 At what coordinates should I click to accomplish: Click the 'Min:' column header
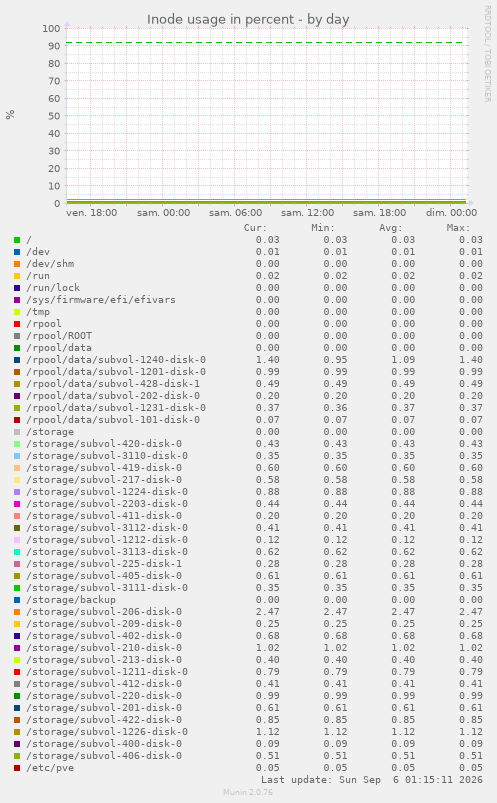coord(323,228)
